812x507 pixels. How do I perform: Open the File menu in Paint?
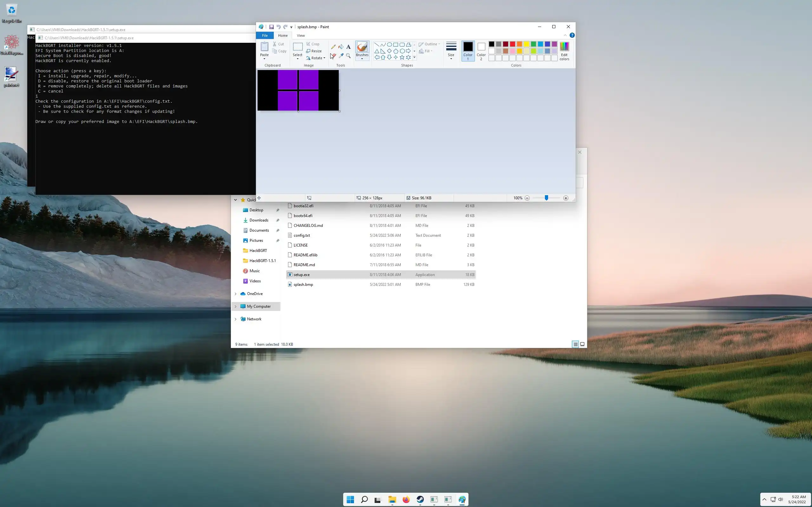[265, 35]
